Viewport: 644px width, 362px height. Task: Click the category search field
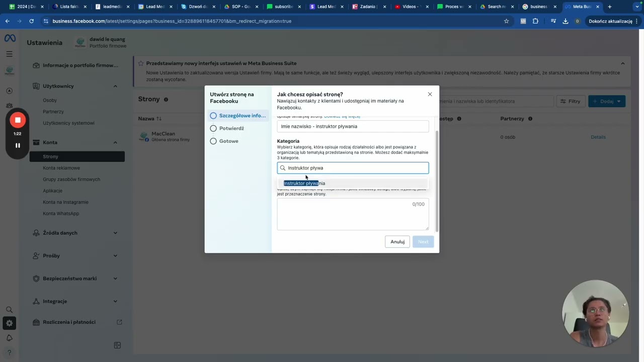coord(353,168)
